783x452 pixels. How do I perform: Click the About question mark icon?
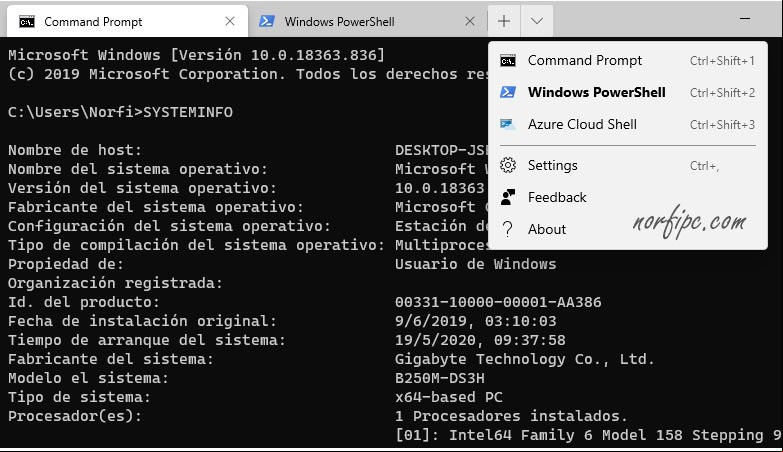click(508, 229)
